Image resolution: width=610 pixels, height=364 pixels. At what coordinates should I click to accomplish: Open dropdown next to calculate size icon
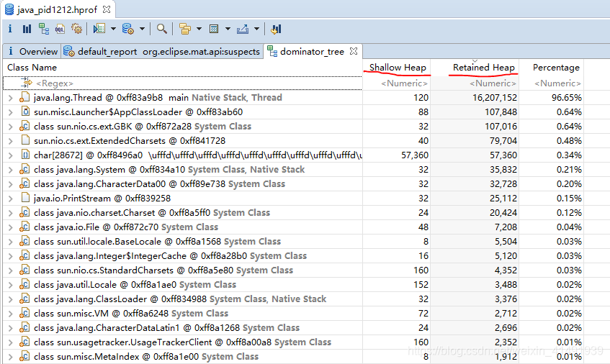[228, 29]
